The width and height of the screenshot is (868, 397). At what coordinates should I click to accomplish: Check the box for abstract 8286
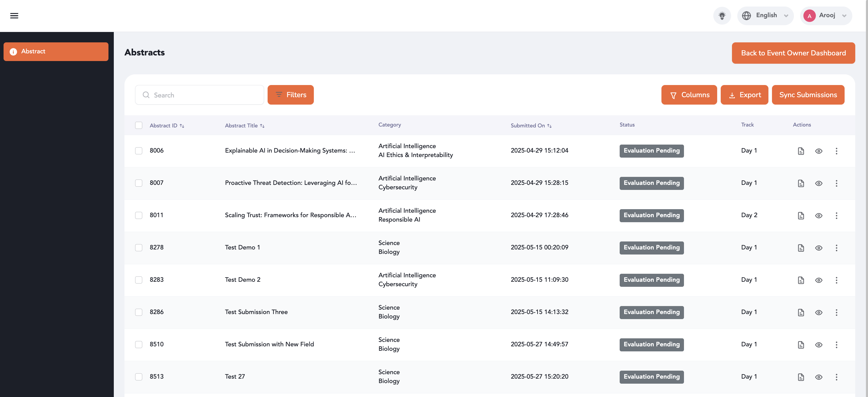(x=138, y=313)
